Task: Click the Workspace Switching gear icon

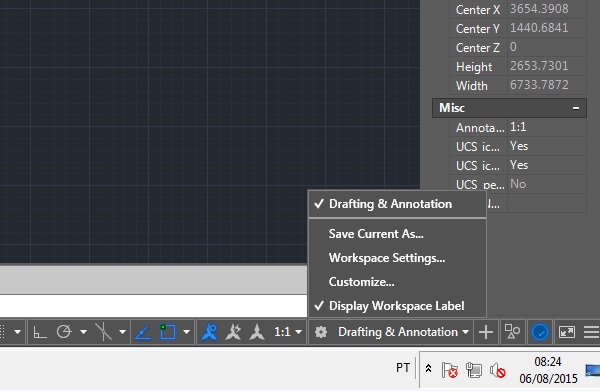Action: click(321, 332)
